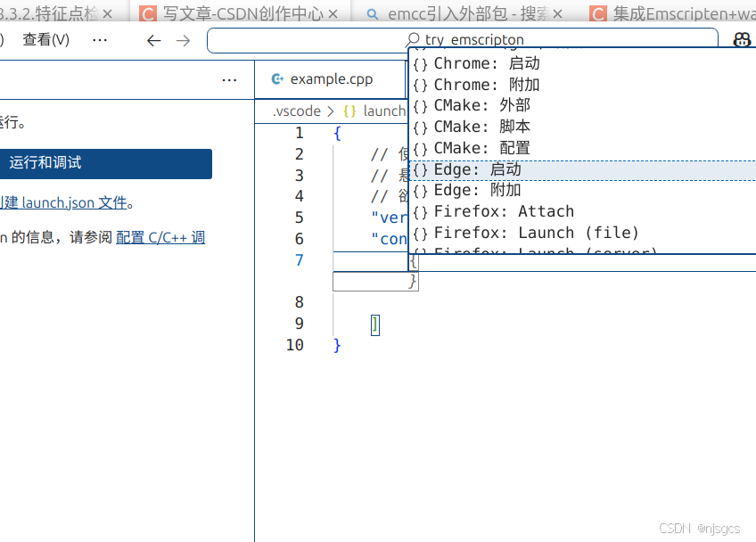This screenshot has height=542, width=756.
Task: Open the 查看(V) menu
Action: [45, 39]
